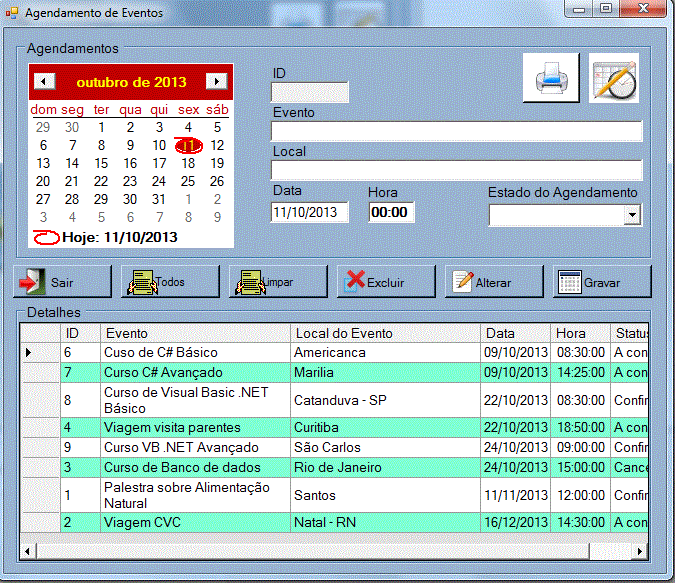
Task: Expand Estado do Agendamento dropdown
Action: [x=631, y=215]
